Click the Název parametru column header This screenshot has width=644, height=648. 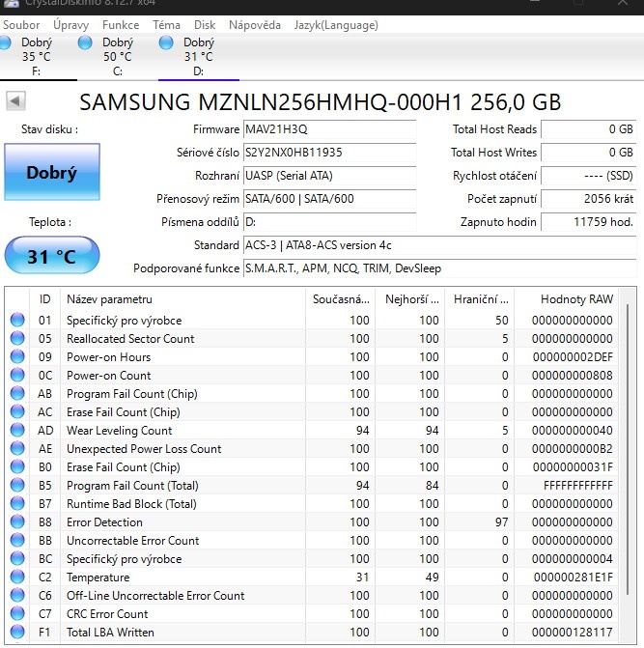coord(183,298)
